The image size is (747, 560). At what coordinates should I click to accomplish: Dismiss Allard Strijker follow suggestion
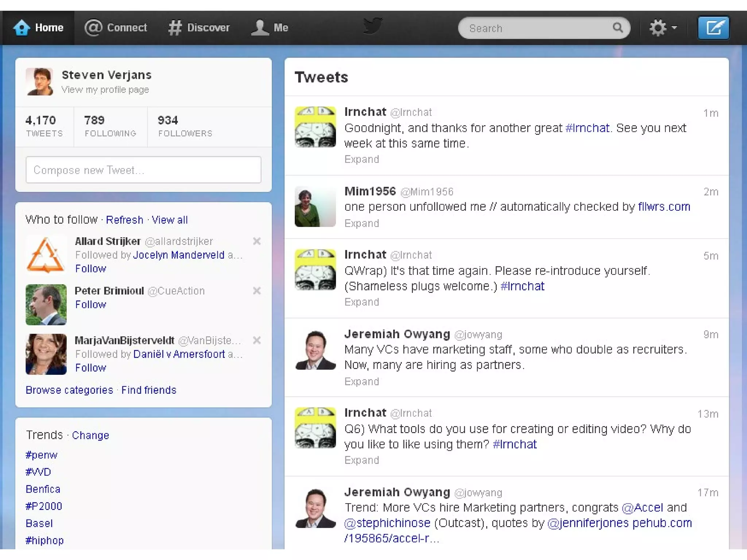(x=257, y=241)
